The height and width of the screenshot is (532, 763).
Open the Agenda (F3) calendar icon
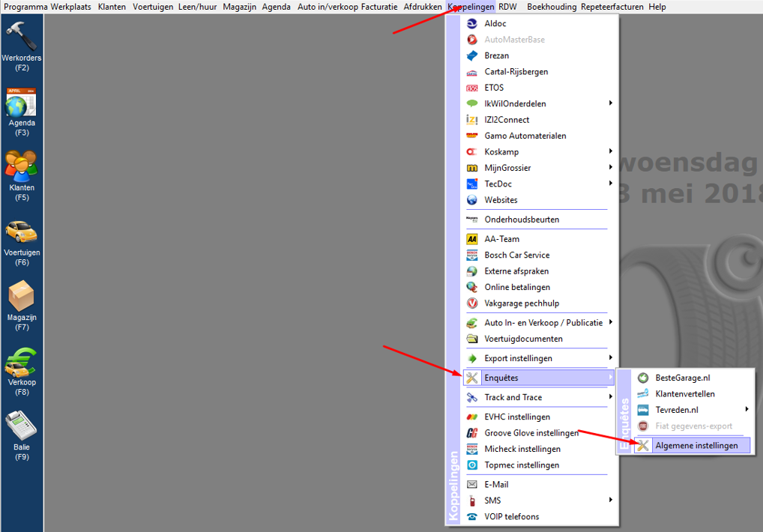click(x=22, y=103)
